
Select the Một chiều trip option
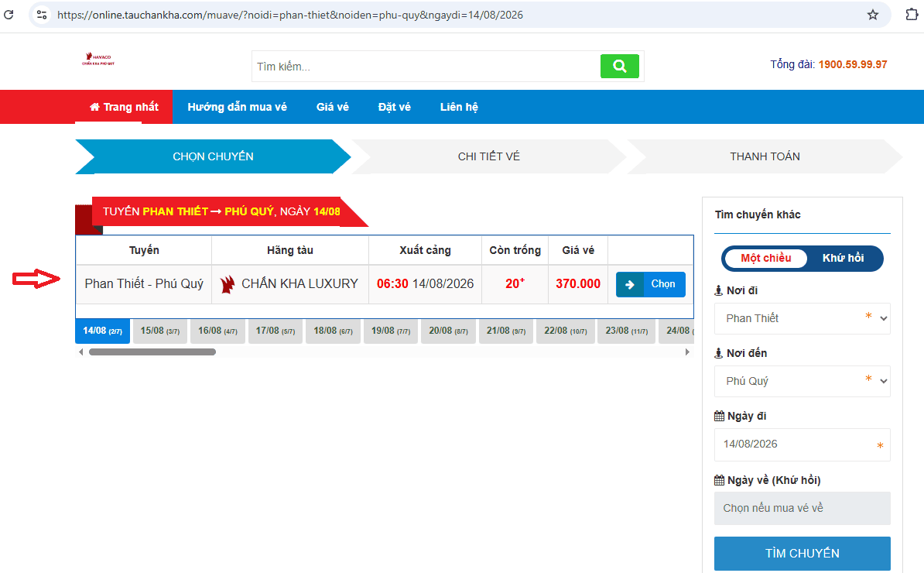[x=765, y=258]
